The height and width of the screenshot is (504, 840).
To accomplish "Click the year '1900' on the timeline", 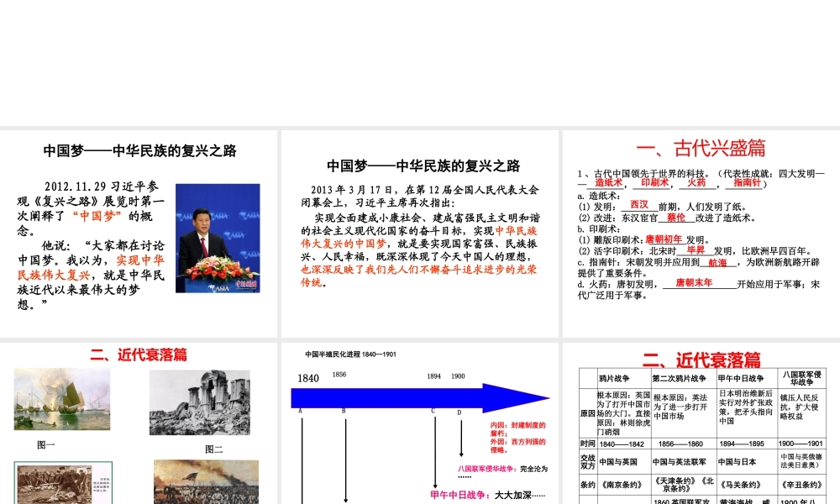I will pos(458,376).
